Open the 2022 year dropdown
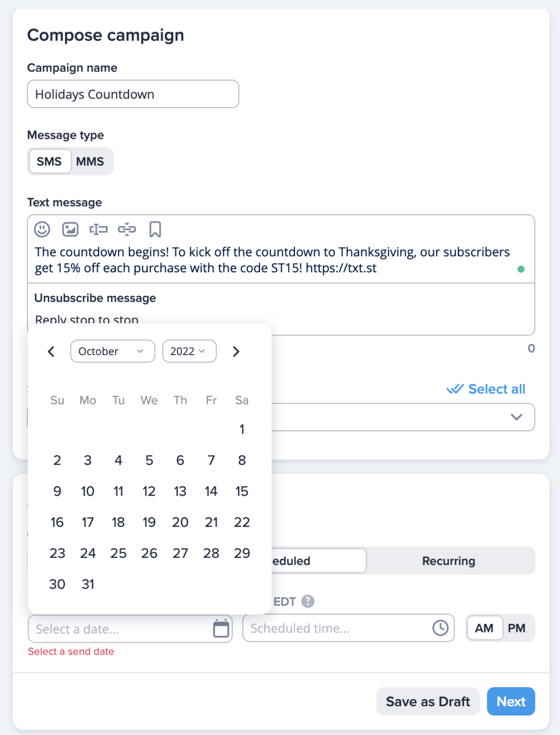560x735 pixels. point(189,351)
